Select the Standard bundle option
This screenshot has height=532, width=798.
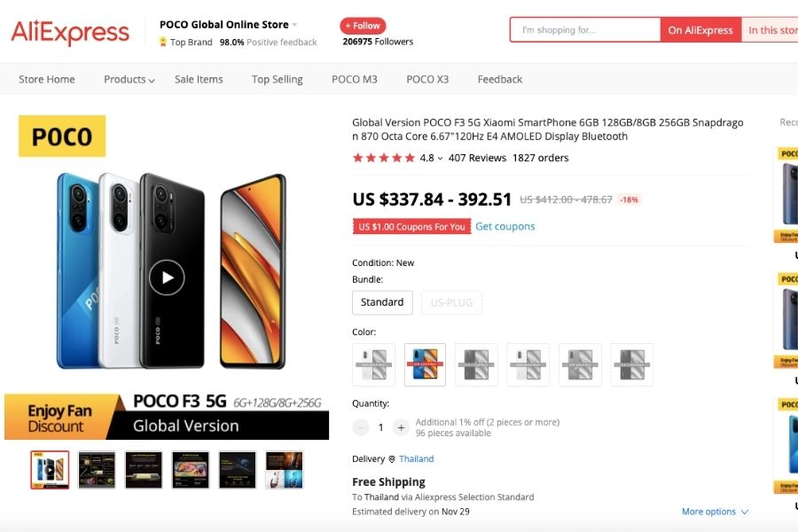[x=382, y=302]
